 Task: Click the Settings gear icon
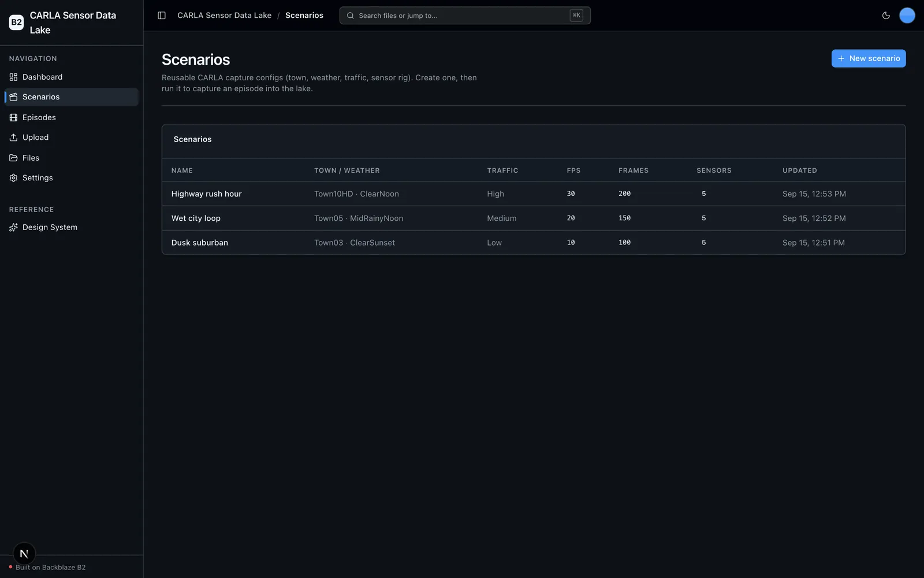pos(13,178)
